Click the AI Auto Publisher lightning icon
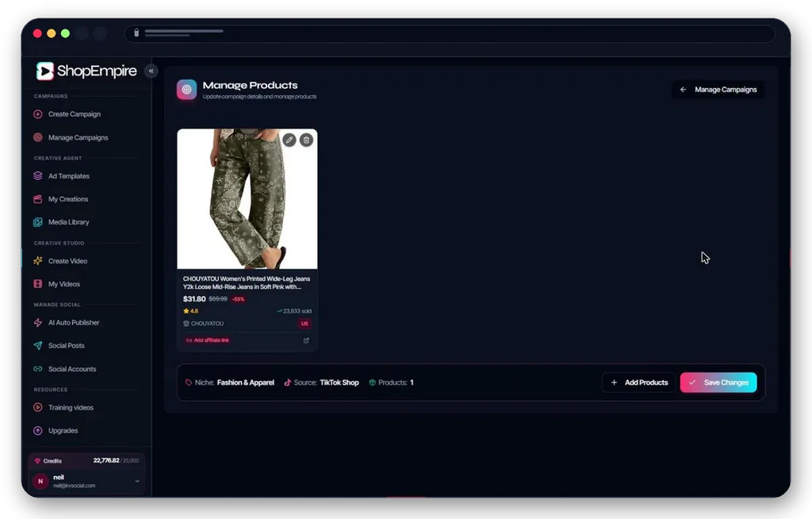The height and width of the screenshot is (519, 812). click(38, 322)
